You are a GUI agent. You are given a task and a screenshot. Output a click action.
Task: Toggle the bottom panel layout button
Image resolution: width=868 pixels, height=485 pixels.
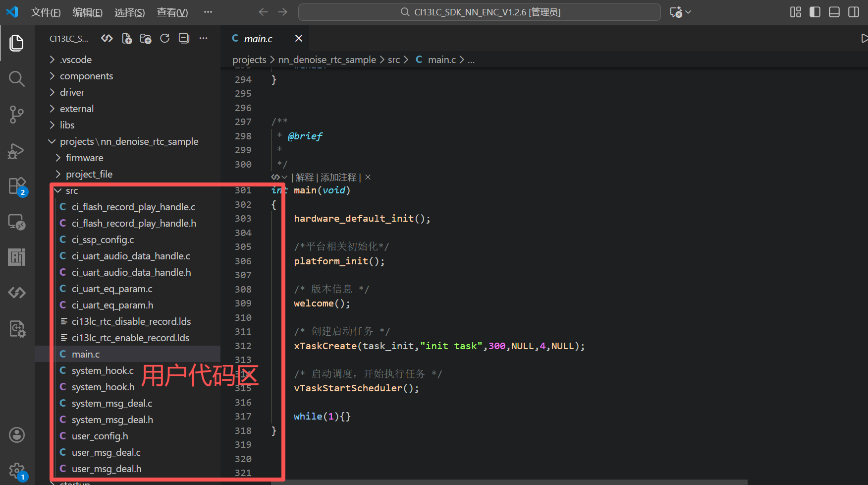pyautogui.click(x=834, y=12)
